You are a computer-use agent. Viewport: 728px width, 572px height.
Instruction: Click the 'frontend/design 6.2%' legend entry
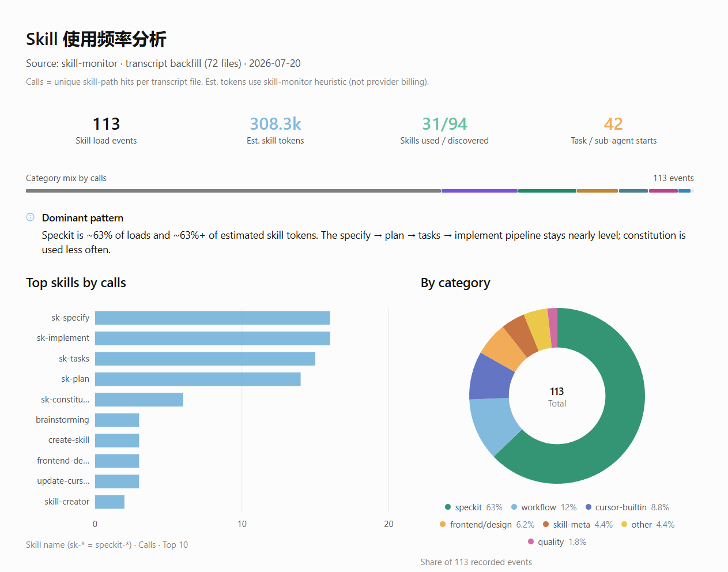point(487,525)
